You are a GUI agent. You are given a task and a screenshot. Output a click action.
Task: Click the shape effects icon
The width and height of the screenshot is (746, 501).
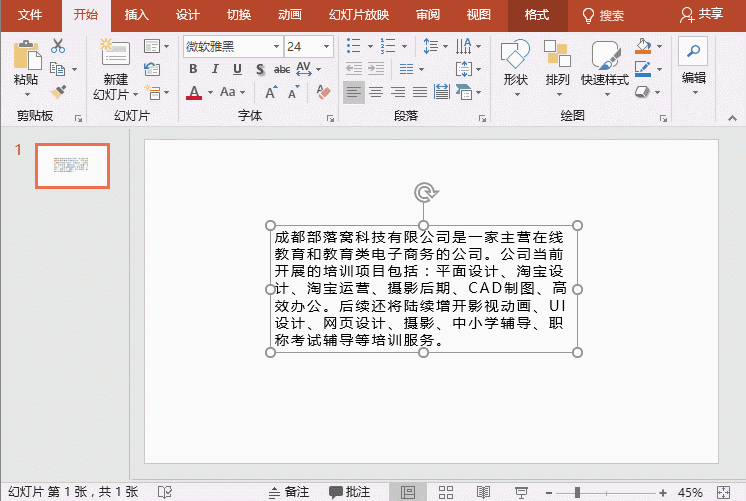pyautogui.click(x=642, y=91)
